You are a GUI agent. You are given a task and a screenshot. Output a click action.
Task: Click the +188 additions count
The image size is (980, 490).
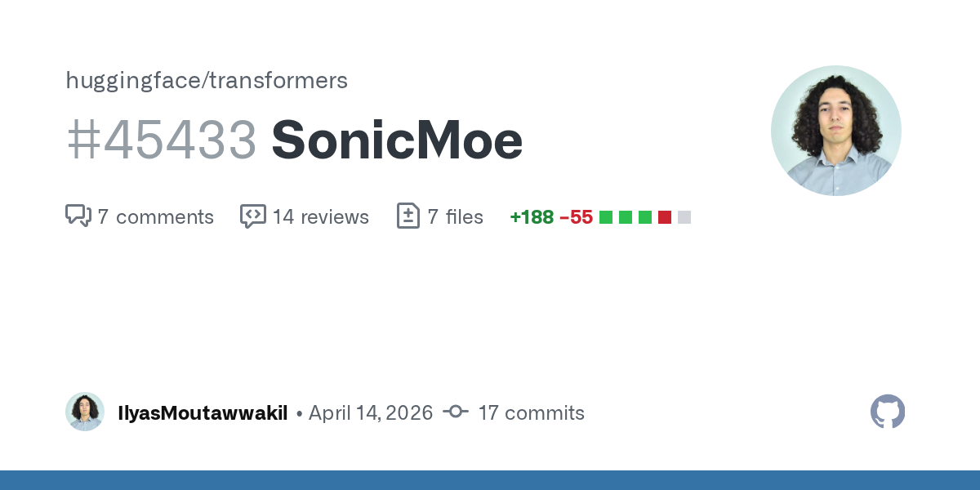(532, 217)
